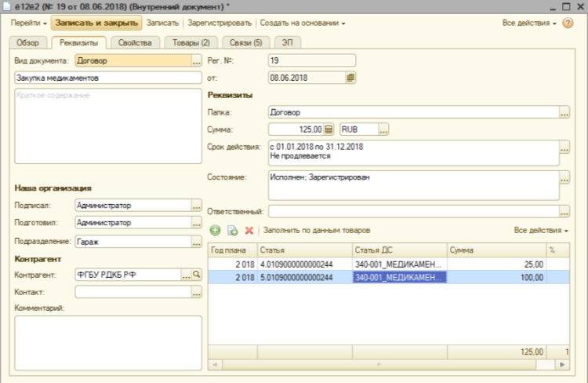Click the help question mark icon
The width and height of the screenshot is (588, 383).
click(568, 24)
